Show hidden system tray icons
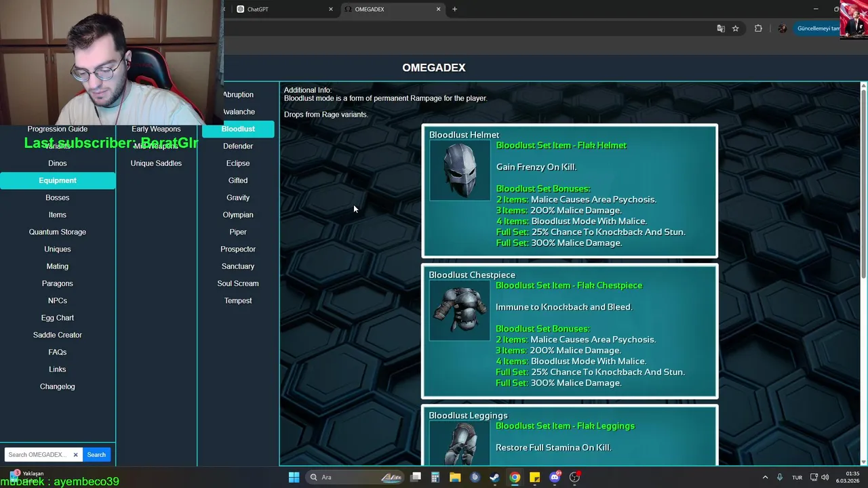Screen dimensions: 868x488 point(765,477)
